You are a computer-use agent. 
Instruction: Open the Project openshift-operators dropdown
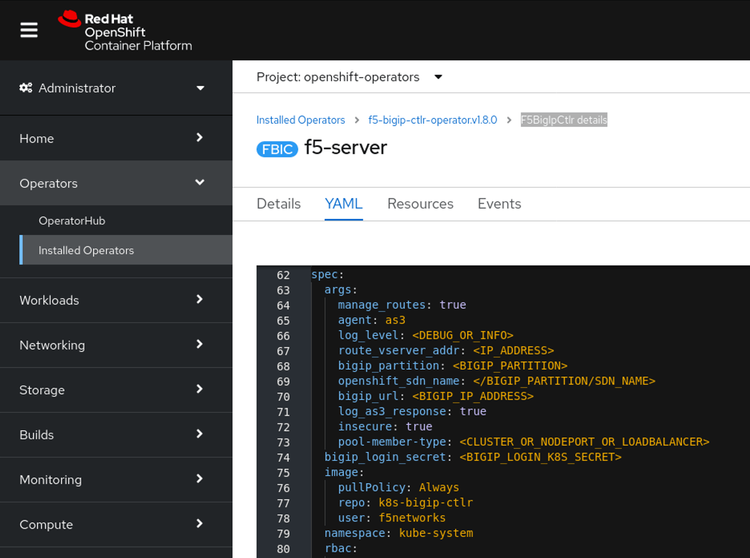(349, 77)
